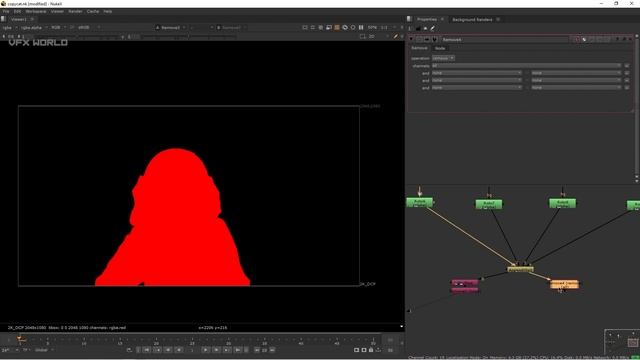The width and height of the screenshot is (640, 360).
Task: Open the Remove tab in Remove4 properties
Action: [x=419, y=48]
